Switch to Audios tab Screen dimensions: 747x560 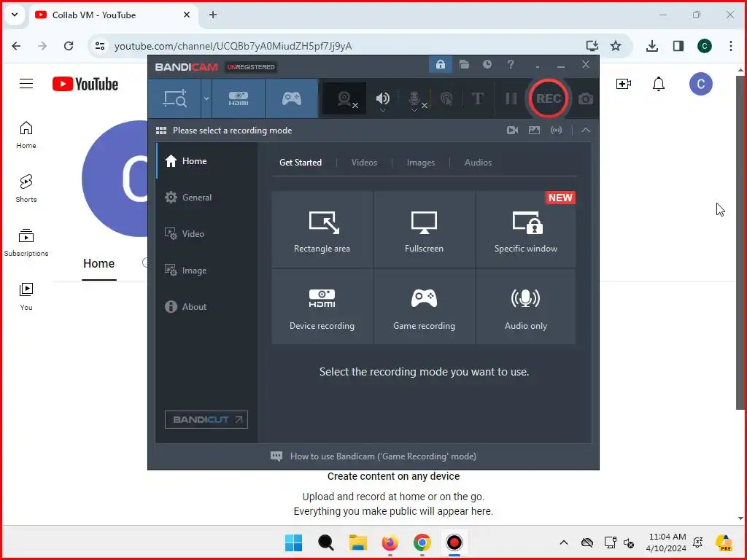pyautogui.click(x=478, y=163)
